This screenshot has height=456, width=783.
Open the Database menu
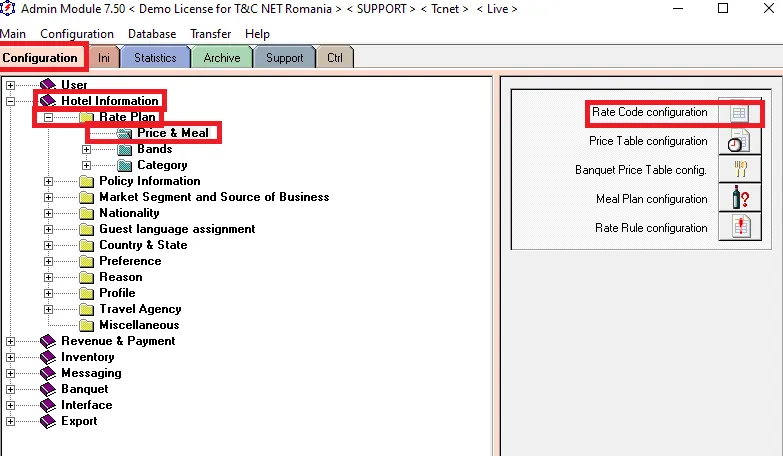pos(152,34)
